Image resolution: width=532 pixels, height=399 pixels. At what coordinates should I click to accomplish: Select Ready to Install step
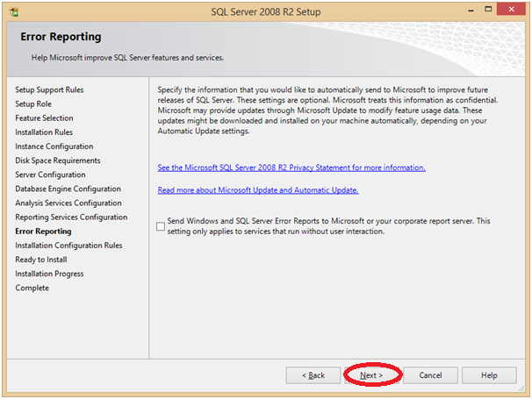pos(41,260)
